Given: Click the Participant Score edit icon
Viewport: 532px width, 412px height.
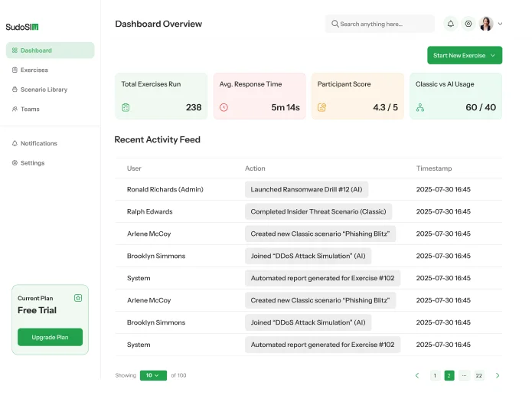Looking at the screenshot, I should tap(321, 107).
